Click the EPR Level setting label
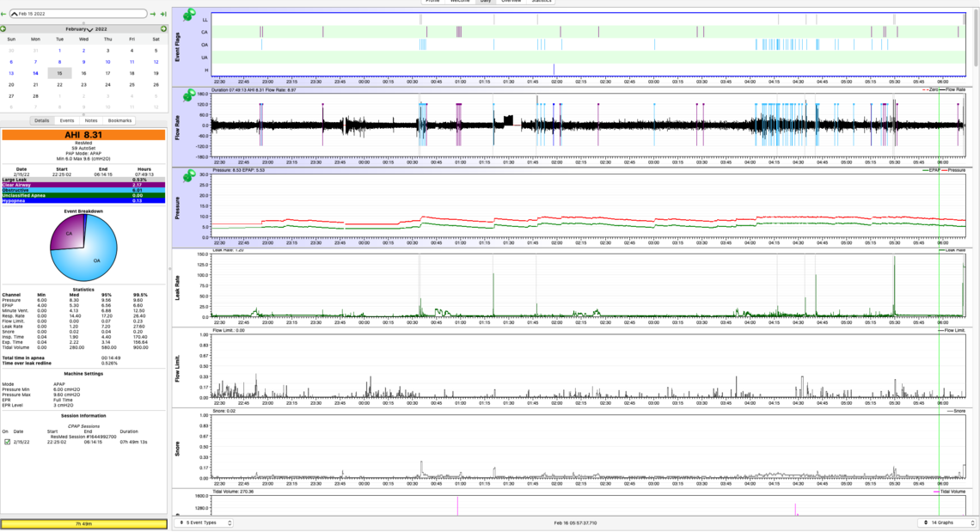 (12, 405)
